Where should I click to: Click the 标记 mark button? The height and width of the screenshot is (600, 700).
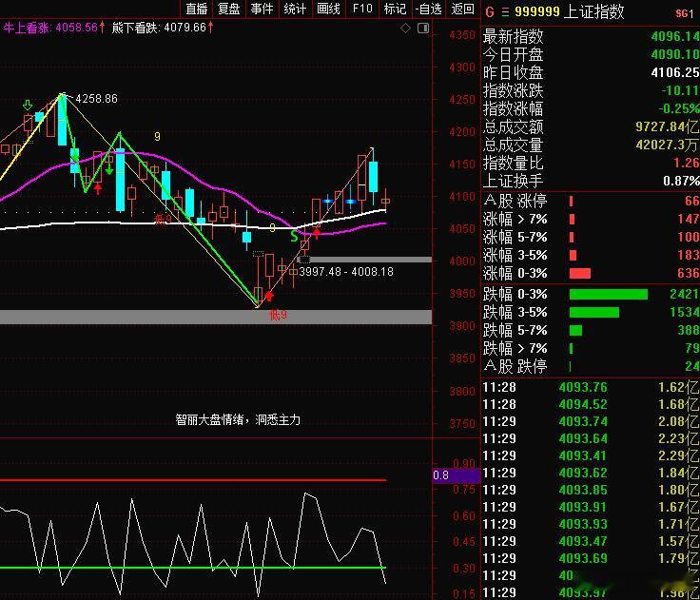point(395,9)
